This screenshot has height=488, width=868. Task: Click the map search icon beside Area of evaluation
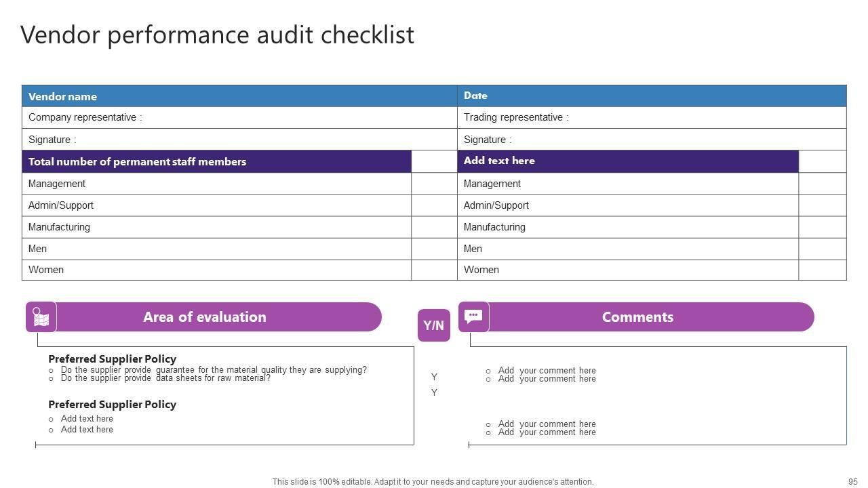click(41, 317)
